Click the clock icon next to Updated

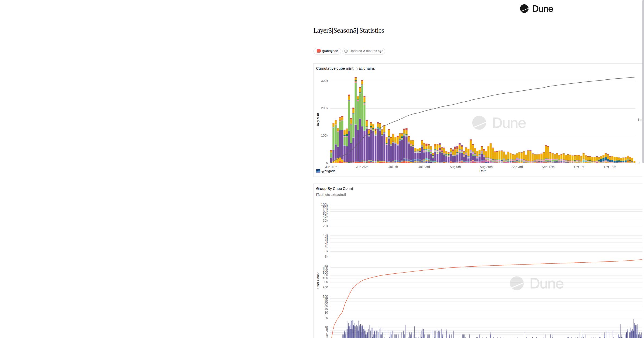click(346, 51)
